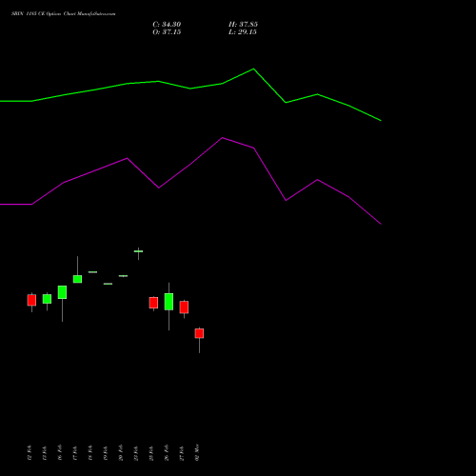
Task: Click the green candlestick for 26 Feb
Action: pos(169,302)
